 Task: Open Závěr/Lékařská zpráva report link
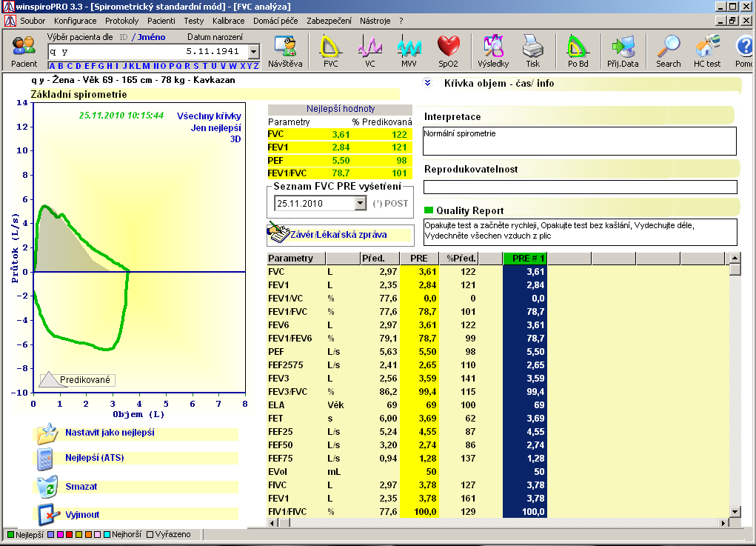tap(338, 234)
